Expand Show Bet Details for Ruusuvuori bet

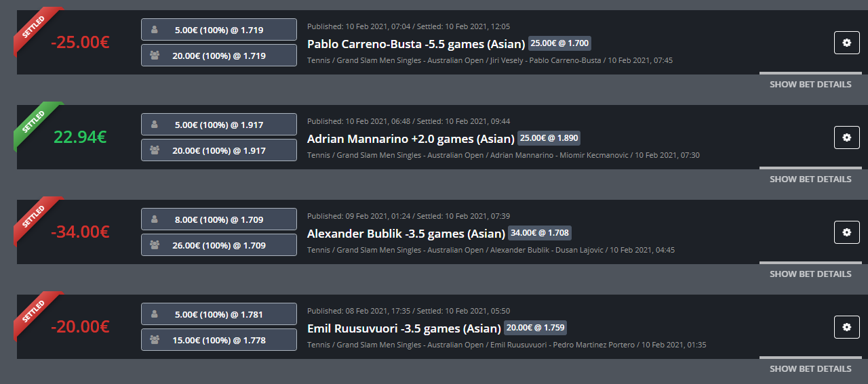click(810, 368)
